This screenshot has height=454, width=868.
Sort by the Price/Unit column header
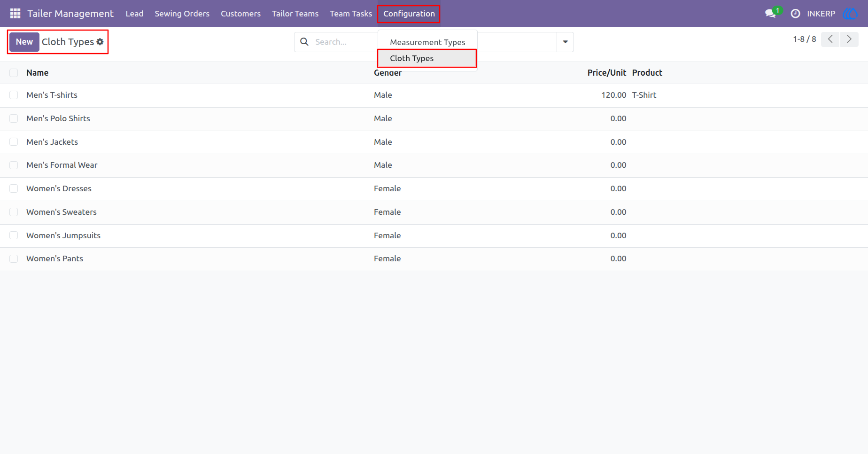tap(606, 73)
